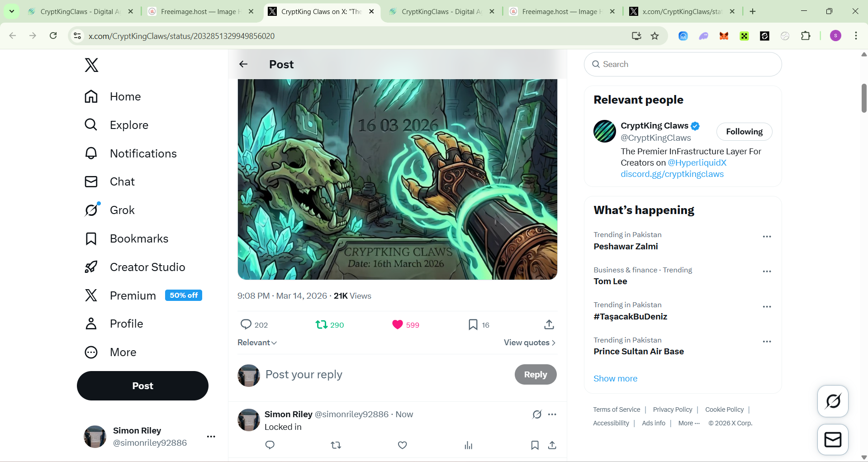Screen dimensions: 868x462
Task: Open a new browser tab
Action: 753,11
